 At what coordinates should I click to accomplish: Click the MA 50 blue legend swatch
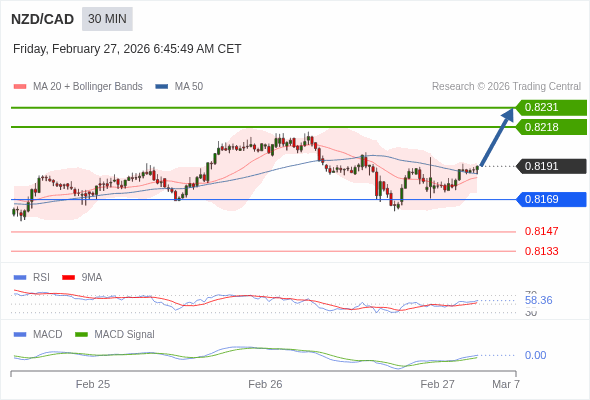click(x=161, y=87)
